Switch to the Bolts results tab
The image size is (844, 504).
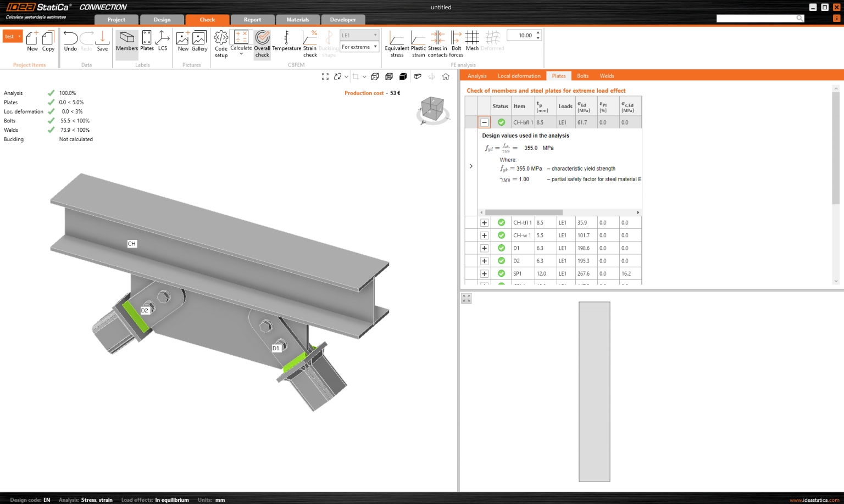click(x=582, y=76)
